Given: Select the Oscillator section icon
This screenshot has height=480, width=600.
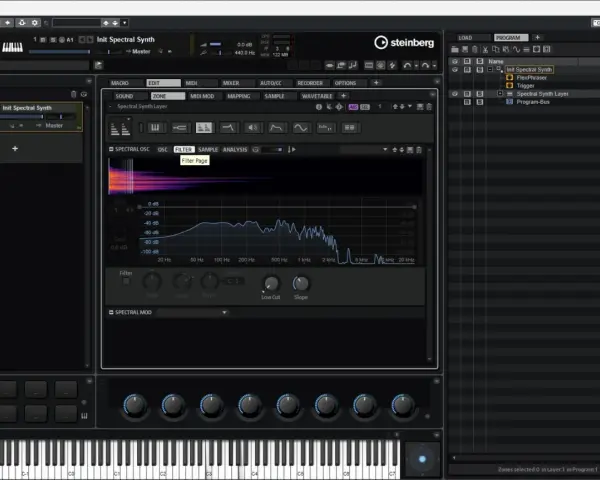Looking at the screenshot, I should click(x=204, y=127).
